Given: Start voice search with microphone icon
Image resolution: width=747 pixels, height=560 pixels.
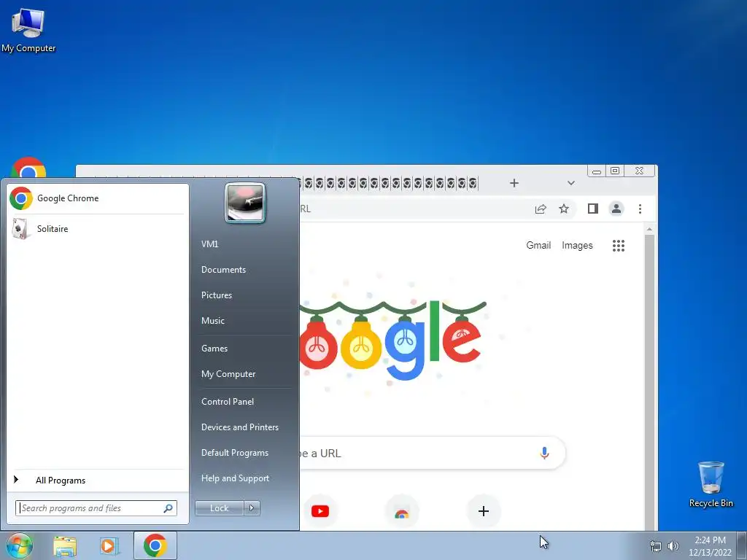Looking at the screenshot, I should pos(544,453).
